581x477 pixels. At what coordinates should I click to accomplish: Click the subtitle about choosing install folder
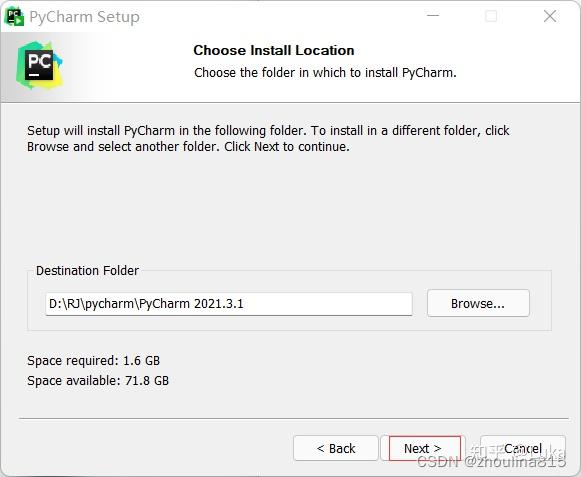(325, 72)
